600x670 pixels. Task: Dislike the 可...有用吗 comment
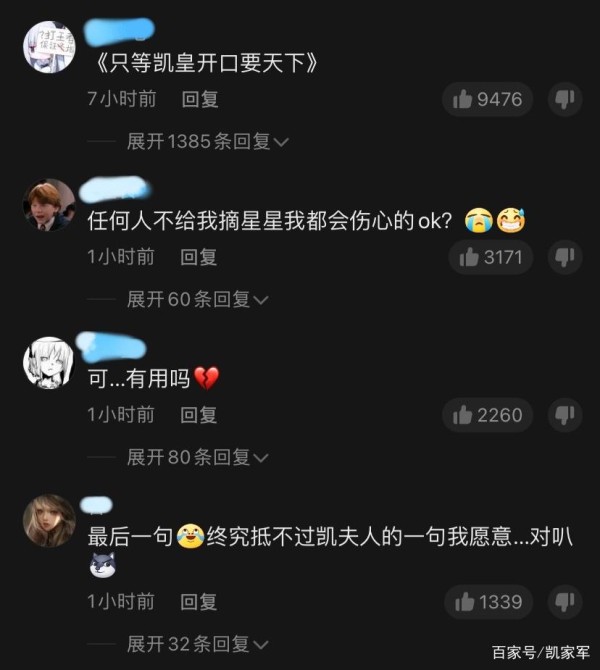click(565, 415)
